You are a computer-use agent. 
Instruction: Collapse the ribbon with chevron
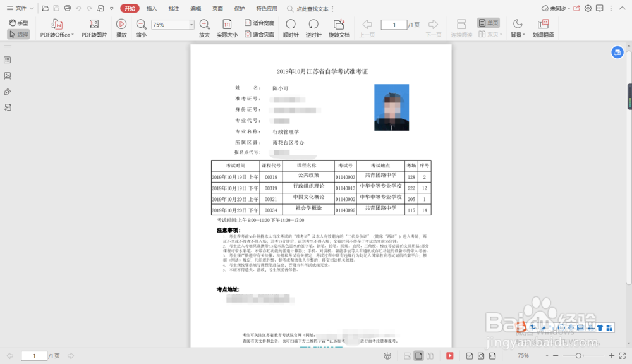(623, 8)
